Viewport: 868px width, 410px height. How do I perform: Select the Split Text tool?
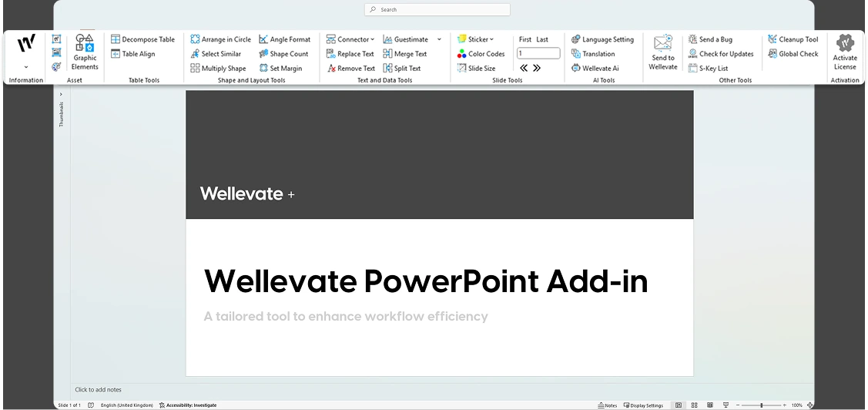point(402,68)
